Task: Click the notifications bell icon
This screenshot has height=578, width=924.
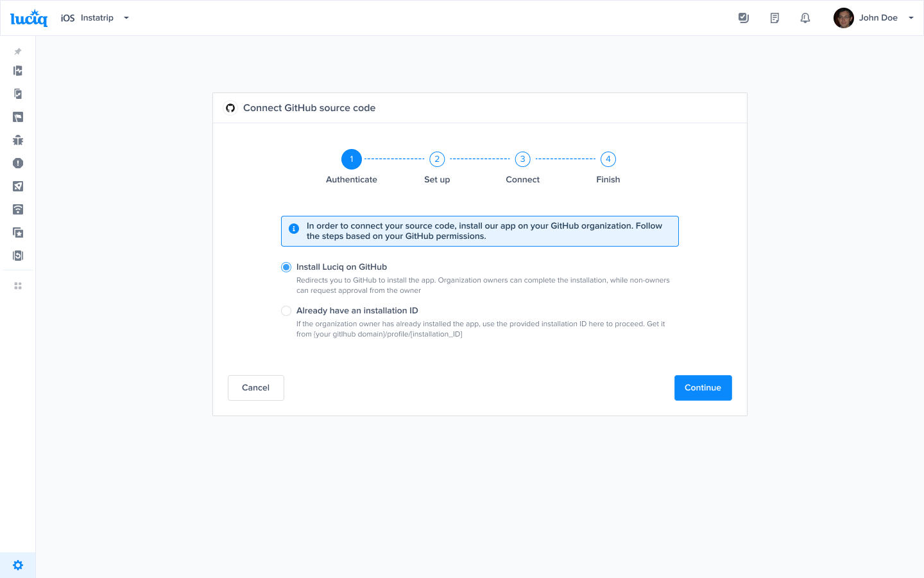Action: [x=805, y=18]
